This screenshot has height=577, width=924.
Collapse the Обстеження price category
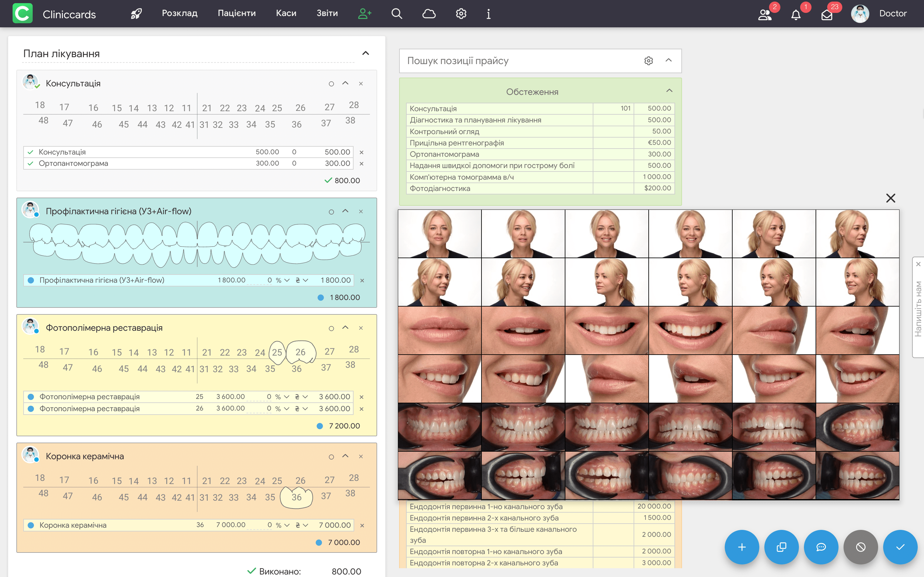point(669,91)
